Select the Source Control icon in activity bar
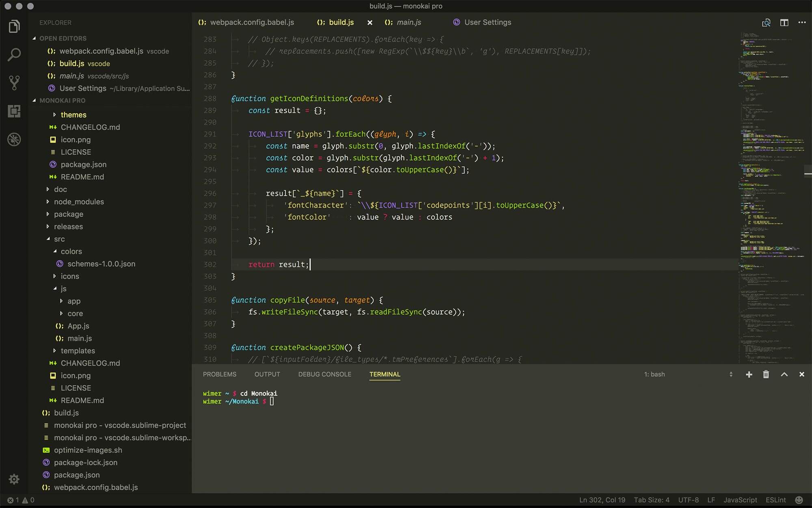 click(x=14, y=82)
